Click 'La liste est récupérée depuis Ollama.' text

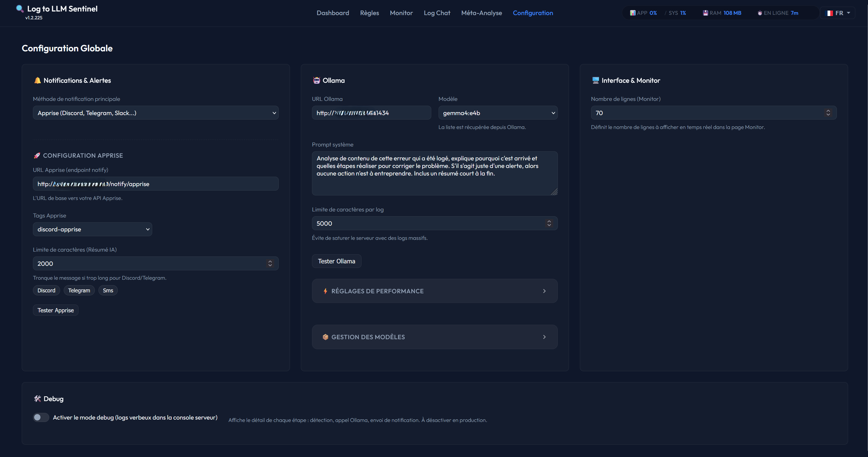click(482, 127)
